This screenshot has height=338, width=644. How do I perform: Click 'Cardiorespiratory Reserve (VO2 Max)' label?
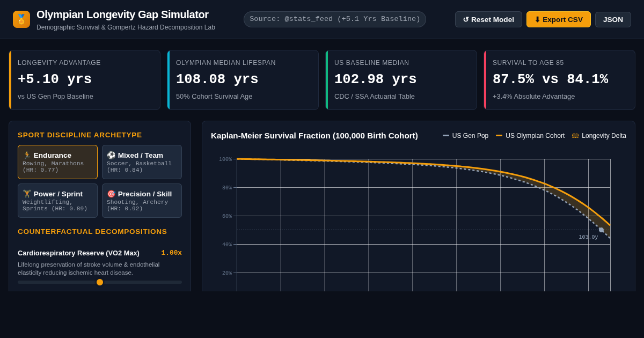(x=78, y=253)
